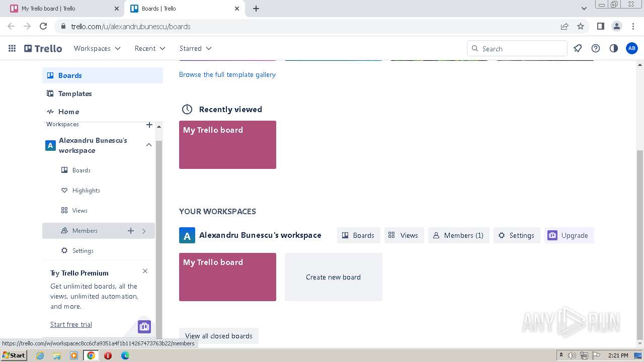The width and height of the screenshot is (644, 362).
Task: Collapse Alexandru Bunescu's workspace in sidebar
Action: coord(149,145)
